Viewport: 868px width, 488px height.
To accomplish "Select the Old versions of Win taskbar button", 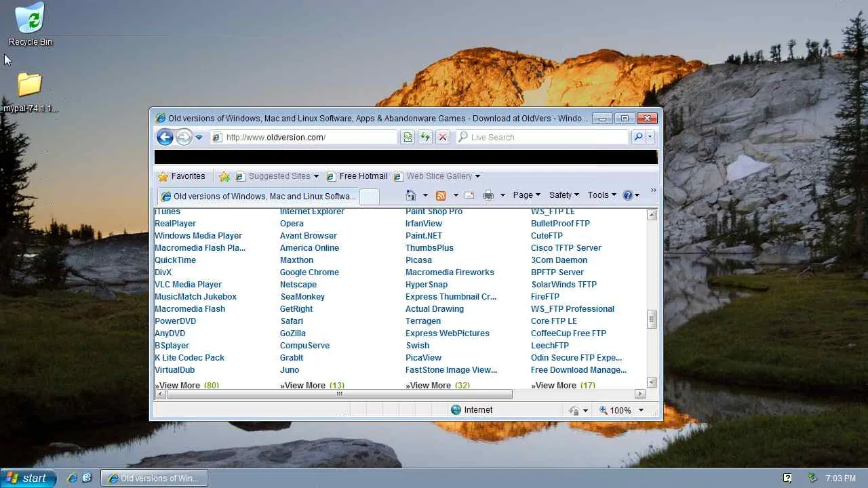I will [154, 479].
